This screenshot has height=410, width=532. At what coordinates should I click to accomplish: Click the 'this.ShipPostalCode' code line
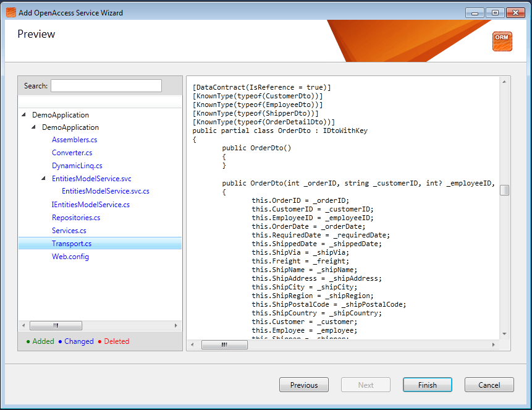pyautogui.click(x=329, y=304)
